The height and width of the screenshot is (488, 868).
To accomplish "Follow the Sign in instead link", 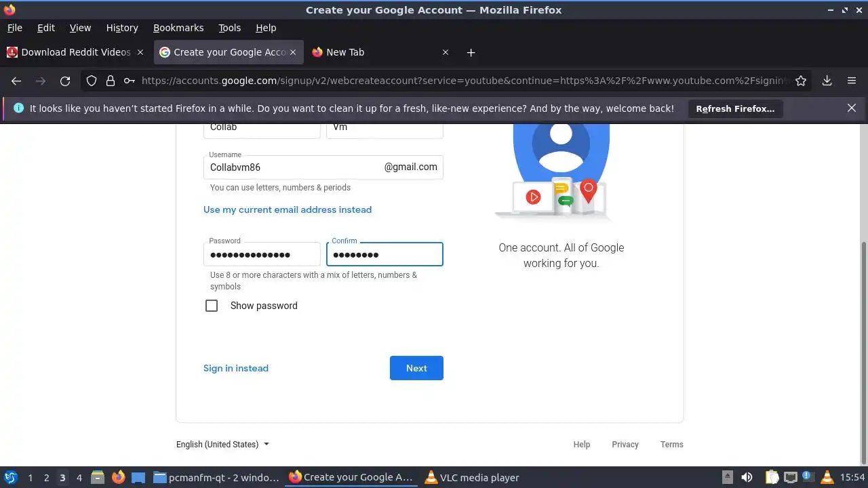I will coord(236,368).
